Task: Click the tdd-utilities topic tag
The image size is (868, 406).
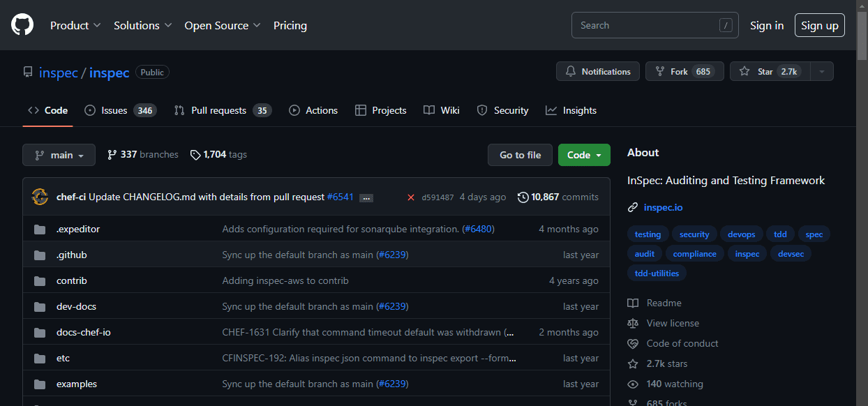Action: pyautogui.click(x=657, y=273)
